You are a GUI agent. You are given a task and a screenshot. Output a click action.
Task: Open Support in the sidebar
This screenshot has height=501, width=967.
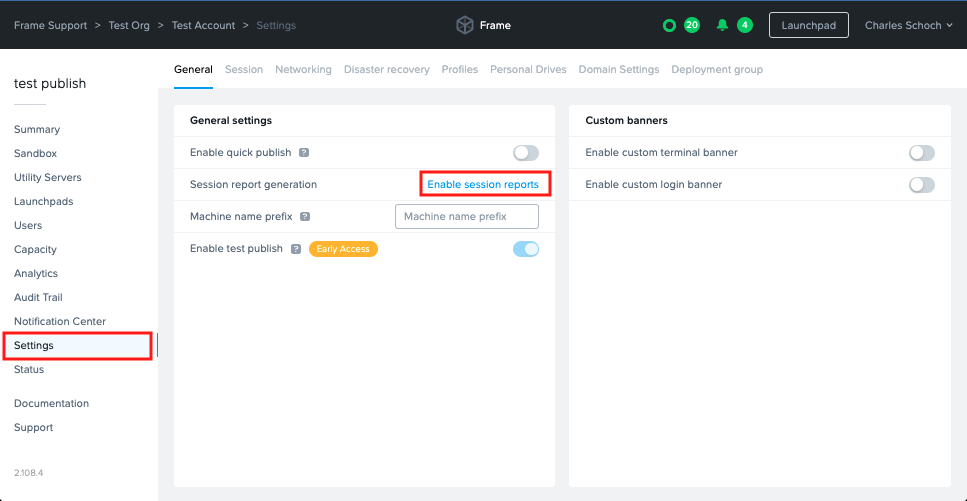coord(33,428)
